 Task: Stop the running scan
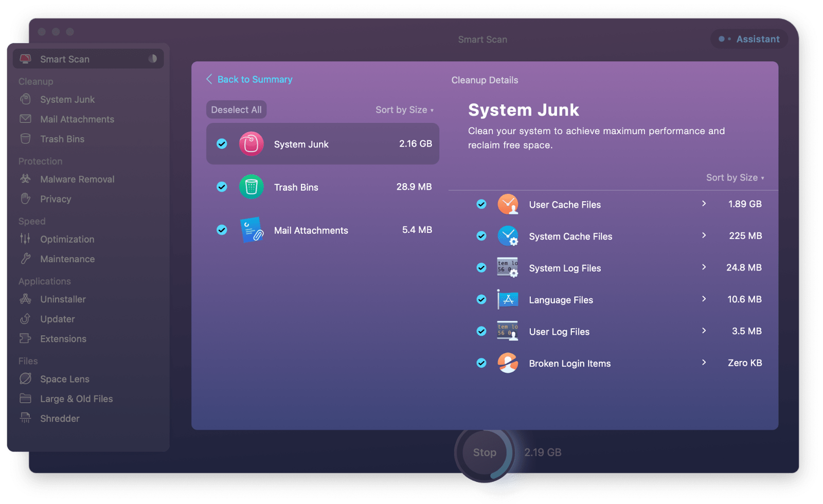point(485,453)
